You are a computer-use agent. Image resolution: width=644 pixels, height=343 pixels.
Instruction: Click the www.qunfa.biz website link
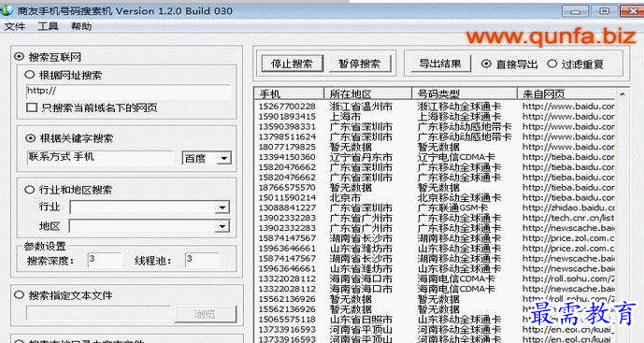coord(551,36)
